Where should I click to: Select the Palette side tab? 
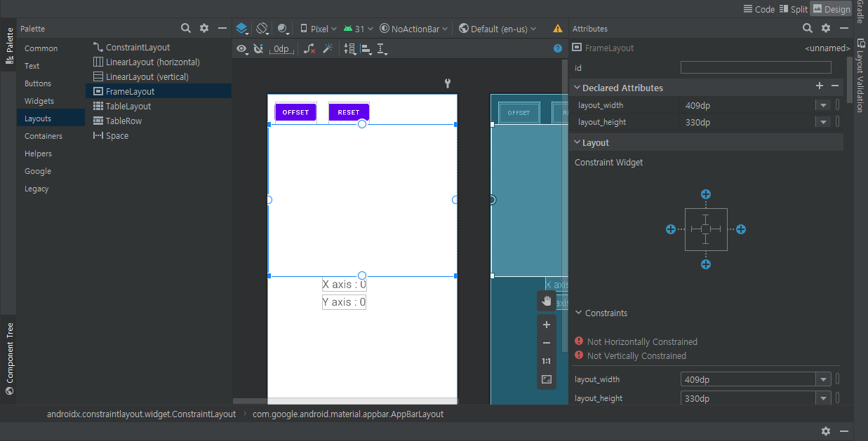(x=9, y=46)
